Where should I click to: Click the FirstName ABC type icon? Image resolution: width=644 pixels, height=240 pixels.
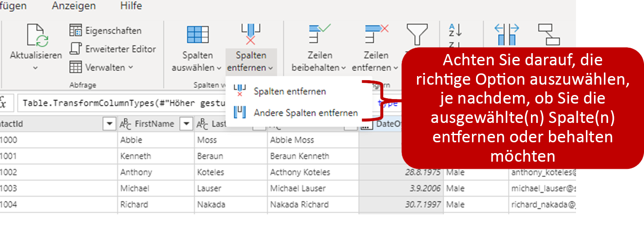pyautogui.click(x=126, y=124)
